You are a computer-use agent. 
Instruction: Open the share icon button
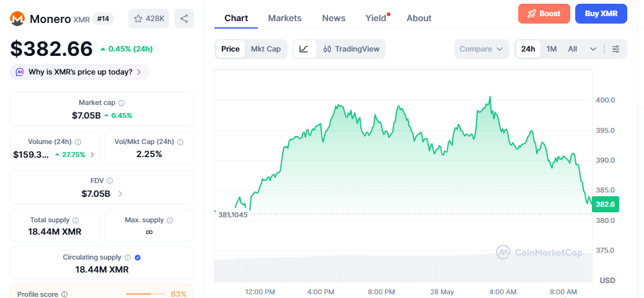(184, 19)
